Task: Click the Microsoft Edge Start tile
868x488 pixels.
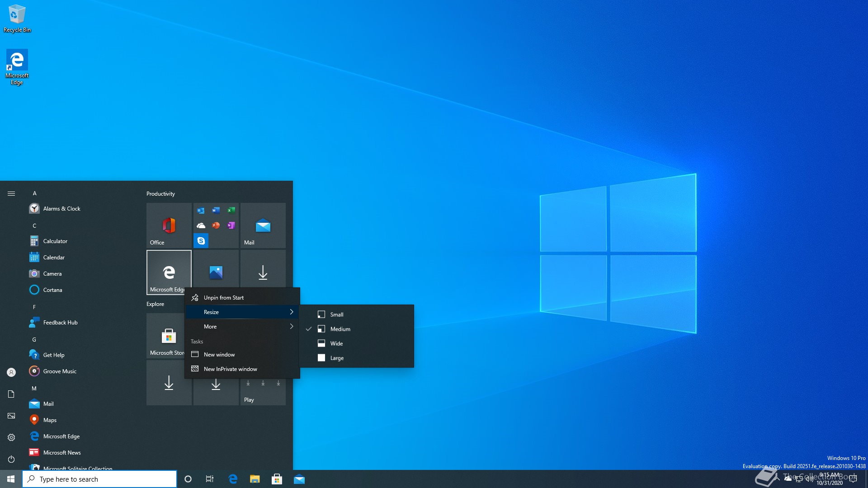Action: [x=169, y=272]
